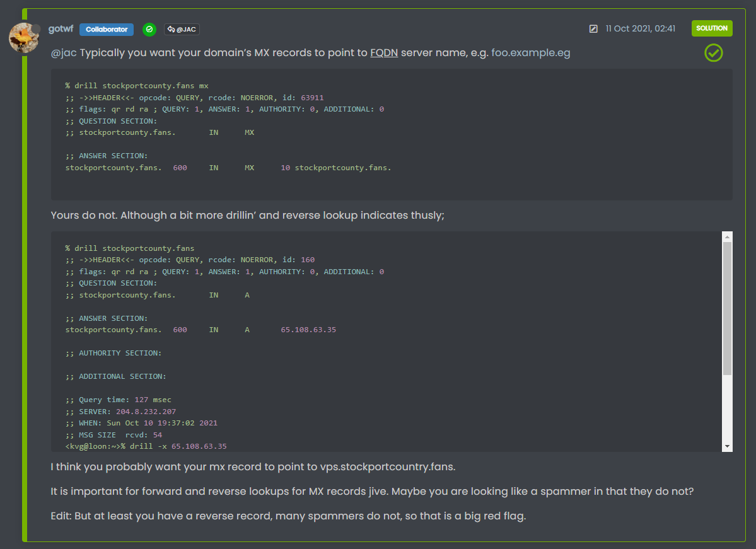The height and width of the screenshot is (549, 756).
Task: Open the 11 Oct 2021, 02:41 timestamp link
Action: coord(640,29)
